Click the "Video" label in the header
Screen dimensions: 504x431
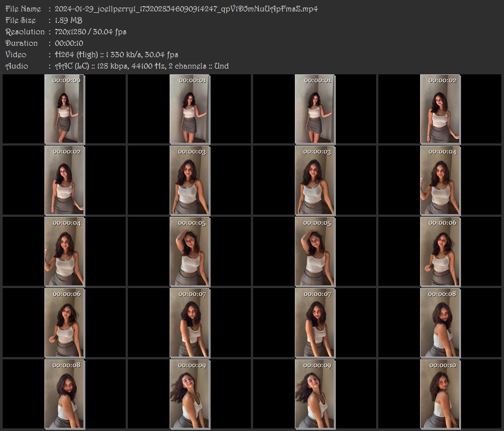pos(16,55)
